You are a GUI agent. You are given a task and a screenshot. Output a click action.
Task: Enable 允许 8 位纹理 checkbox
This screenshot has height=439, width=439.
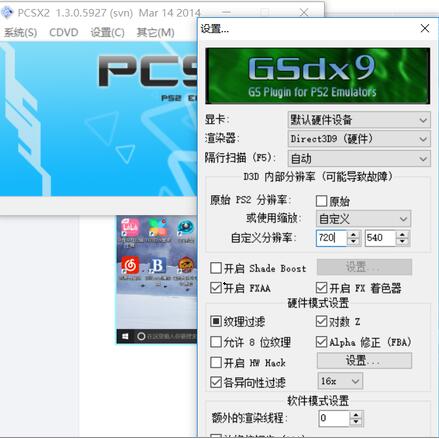click(x=216, y=342)
